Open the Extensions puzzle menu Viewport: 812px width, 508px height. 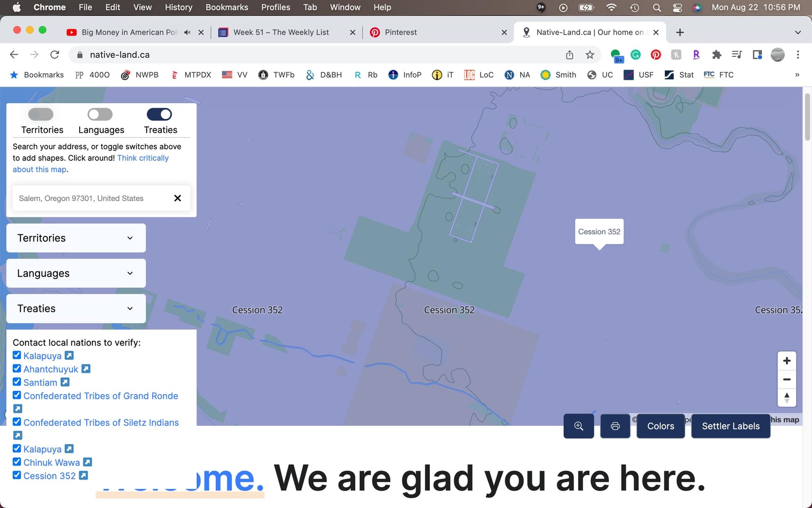717,54
